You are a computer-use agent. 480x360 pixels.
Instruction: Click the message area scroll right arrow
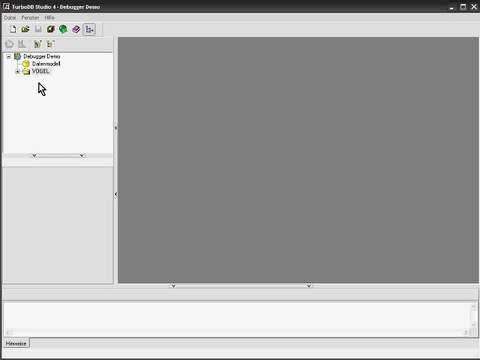click(x=465, y=332)
